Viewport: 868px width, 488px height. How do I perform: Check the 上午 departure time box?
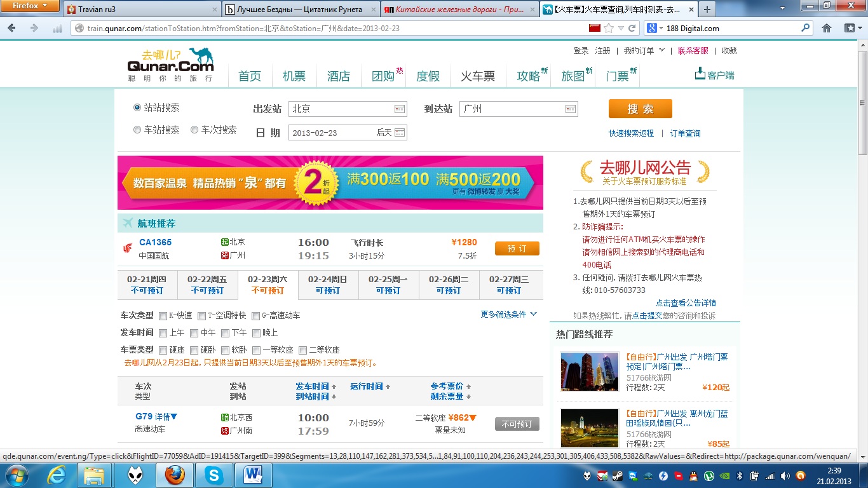(163, 333)
